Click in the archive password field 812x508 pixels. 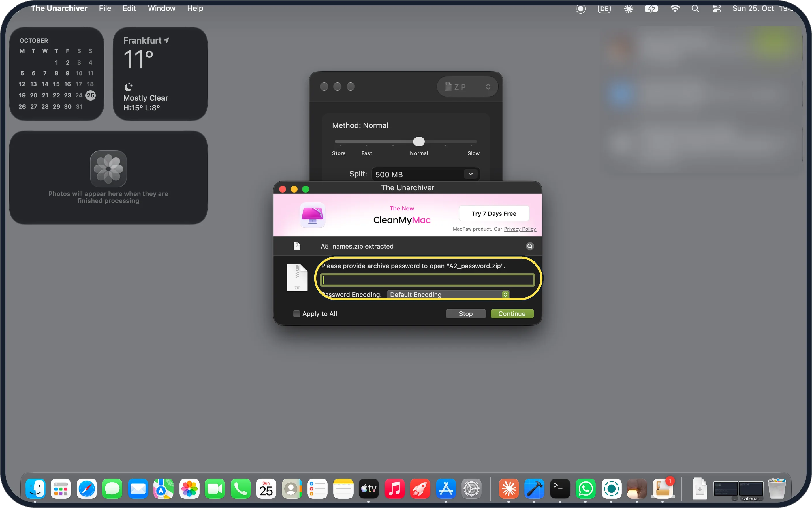click(427, 280)
